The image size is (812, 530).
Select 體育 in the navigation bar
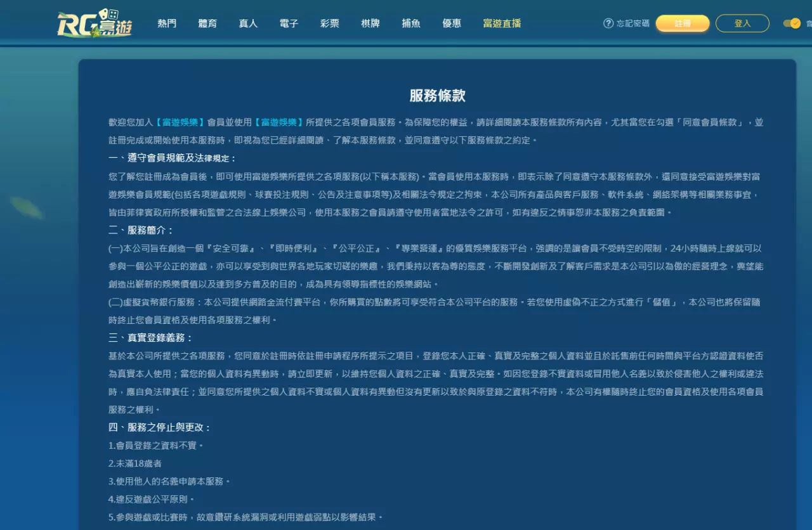(x=207, y=23)
